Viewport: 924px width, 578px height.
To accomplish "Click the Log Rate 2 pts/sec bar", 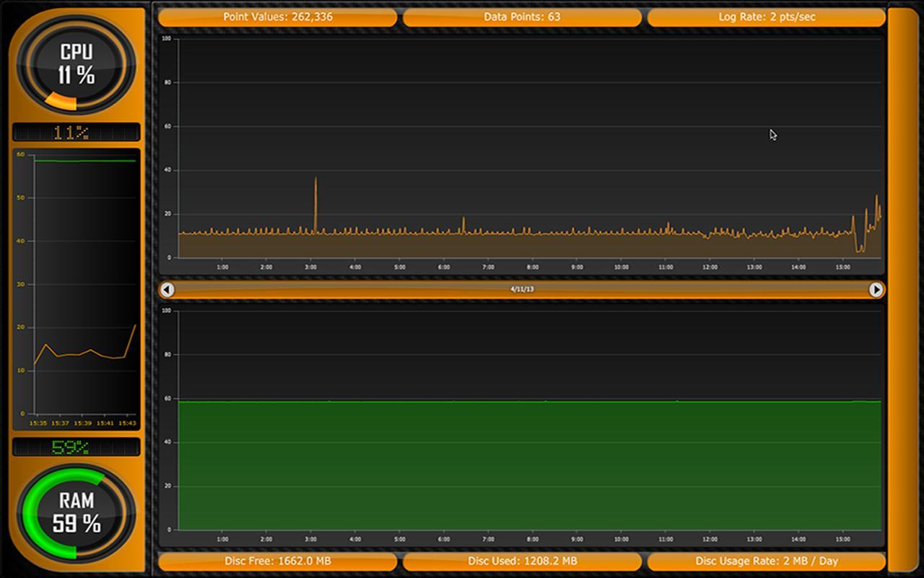I will pos(767,17).
